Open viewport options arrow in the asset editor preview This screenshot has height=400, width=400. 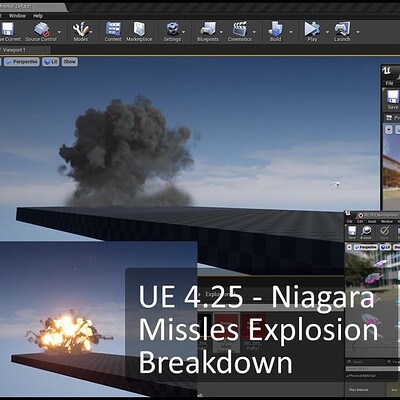coord(349,247)
